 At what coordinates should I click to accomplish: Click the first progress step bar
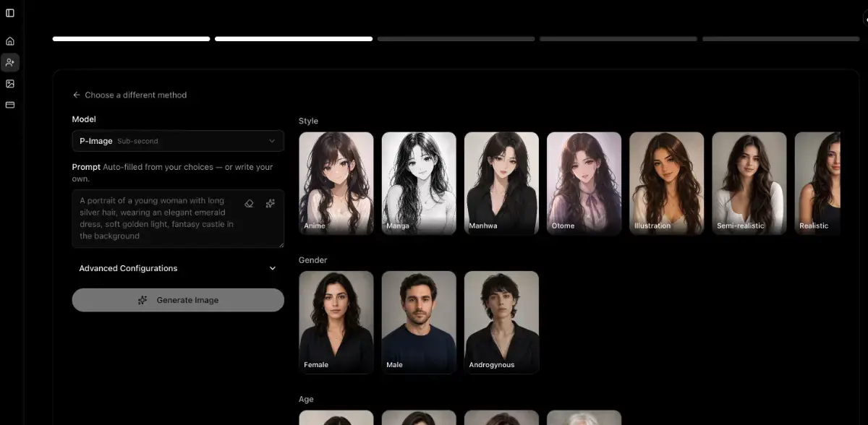tap(132, 39)
